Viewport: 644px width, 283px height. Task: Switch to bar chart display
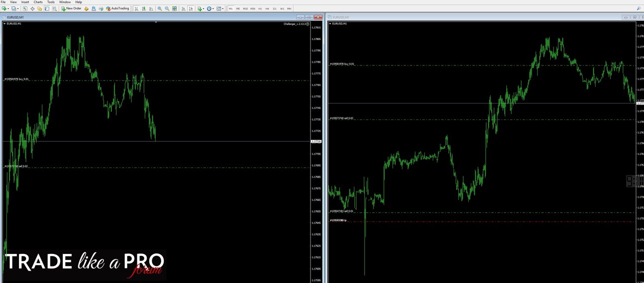click(x=136, y=8)
